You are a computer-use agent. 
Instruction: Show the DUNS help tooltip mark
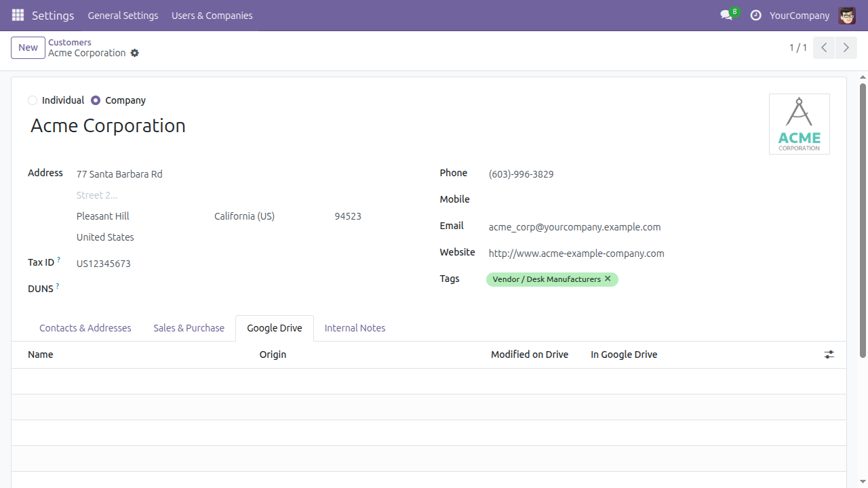tap(58, 286)
